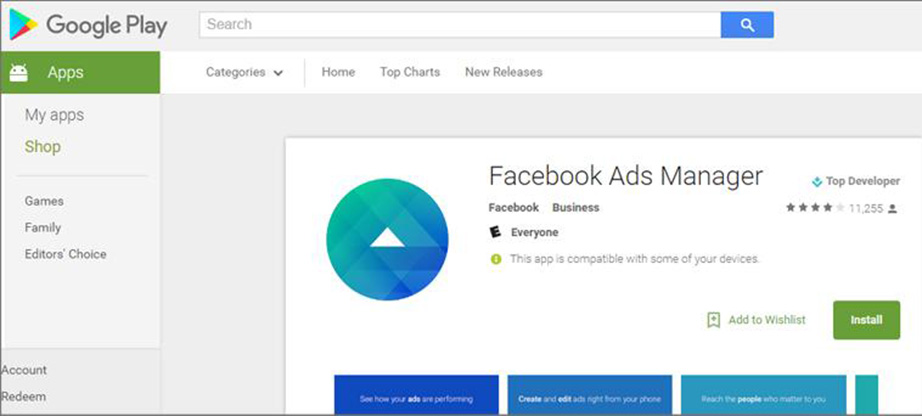The height and width of the screenshot is (416, 922).
Task: Open the Home tab
Action: (338, 72)
